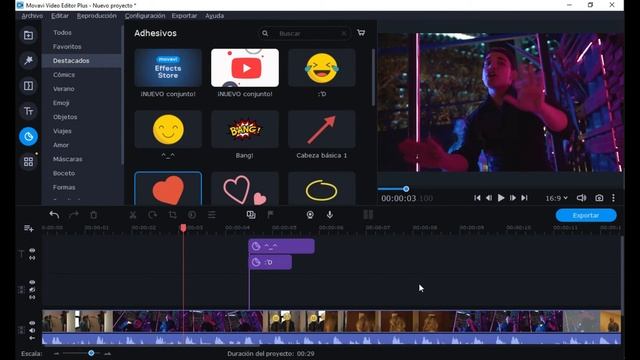Image resolution: width=640 pixels, height=360 pixels.
Task: Click the shopping cart store icon
Action: click(361, 33)
